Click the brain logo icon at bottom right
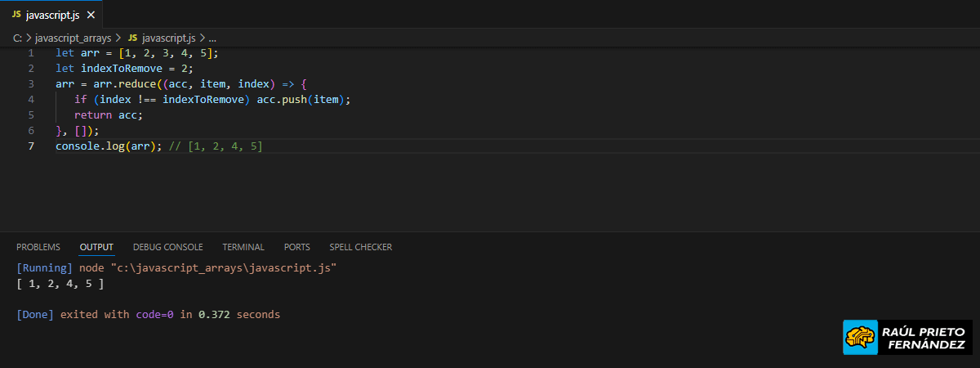Viewport: 980px width, 368px height. click(859, 337)
